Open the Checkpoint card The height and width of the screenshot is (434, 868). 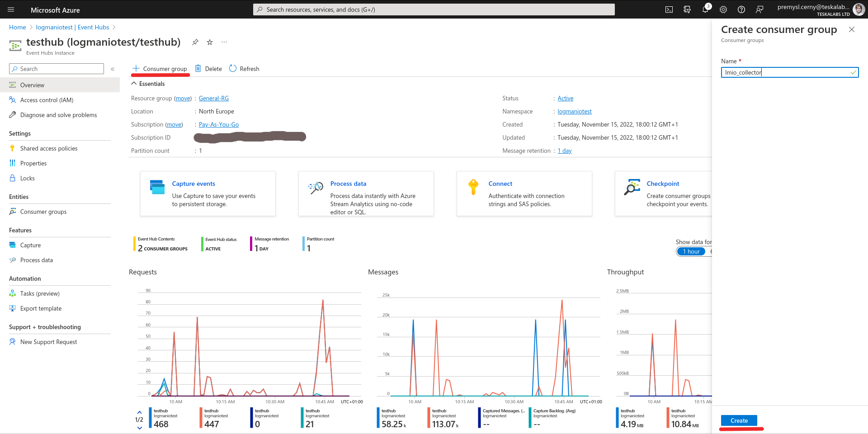pyautogui.click(x=664, y=193)
